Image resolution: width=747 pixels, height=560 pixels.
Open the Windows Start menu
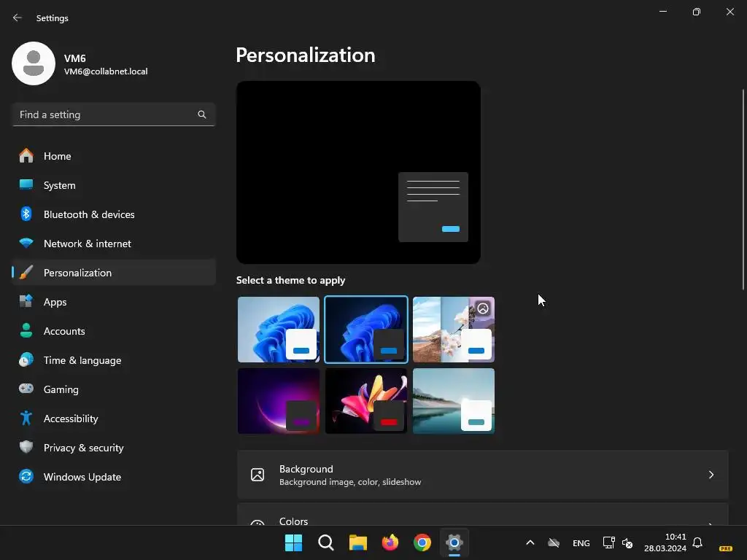point(293,542)
